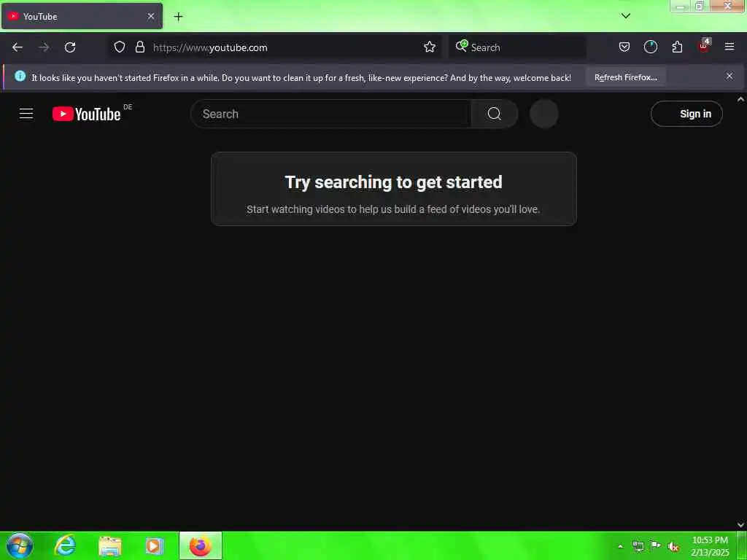
Task: Open the network tray icon
Action: click(x=638, y=546)
